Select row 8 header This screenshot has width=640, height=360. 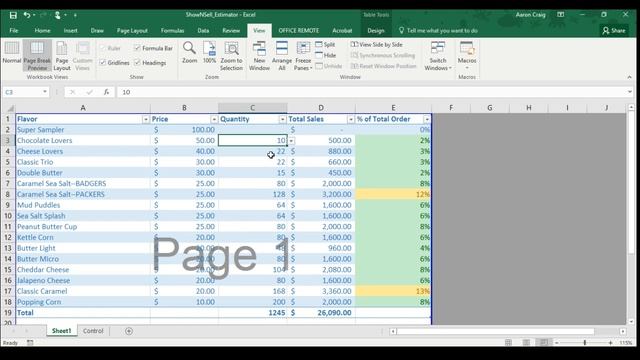tap(7, 194)
